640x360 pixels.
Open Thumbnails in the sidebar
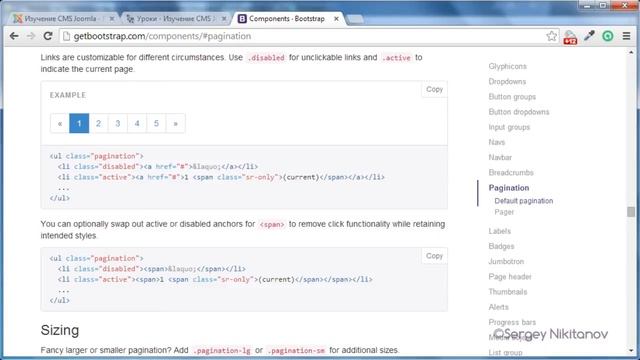[x=508, y=292]
